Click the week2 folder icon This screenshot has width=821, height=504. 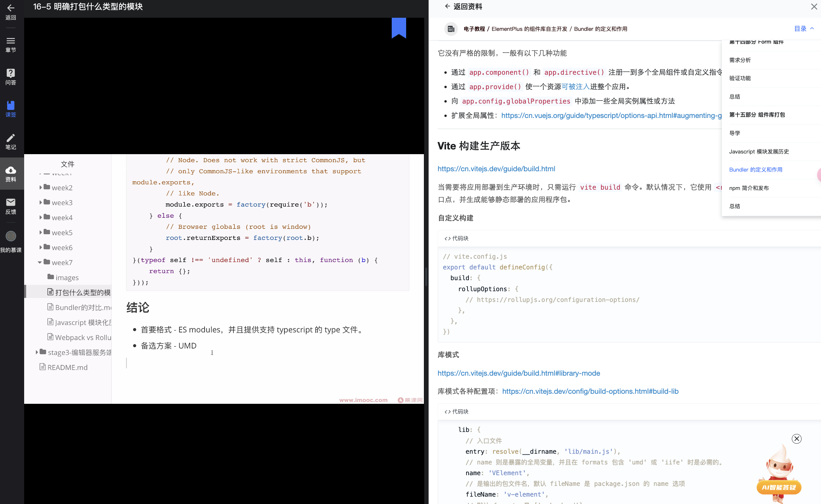47,187
